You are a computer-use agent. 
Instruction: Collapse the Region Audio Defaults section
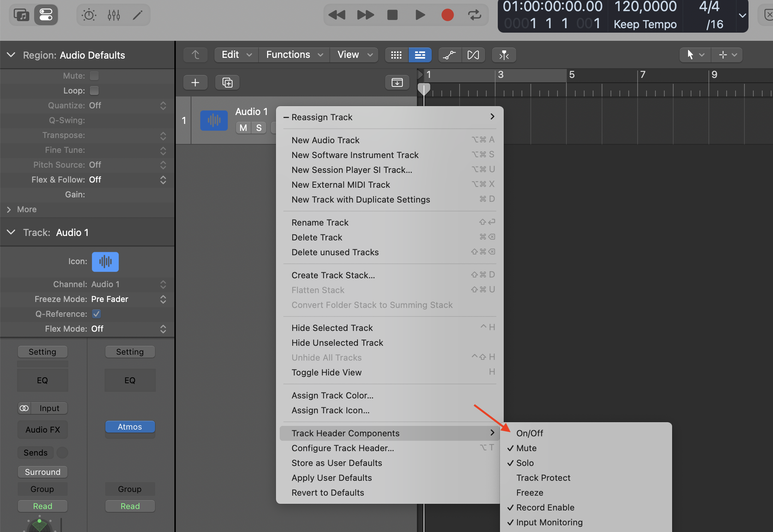pos(11,55)
